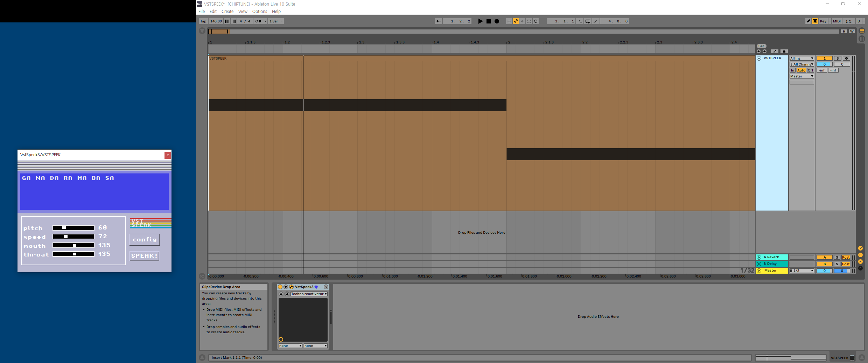Screen dimensions: 868x363
Task: Show or hide the In/Out section icon
Action: (861, 248)
